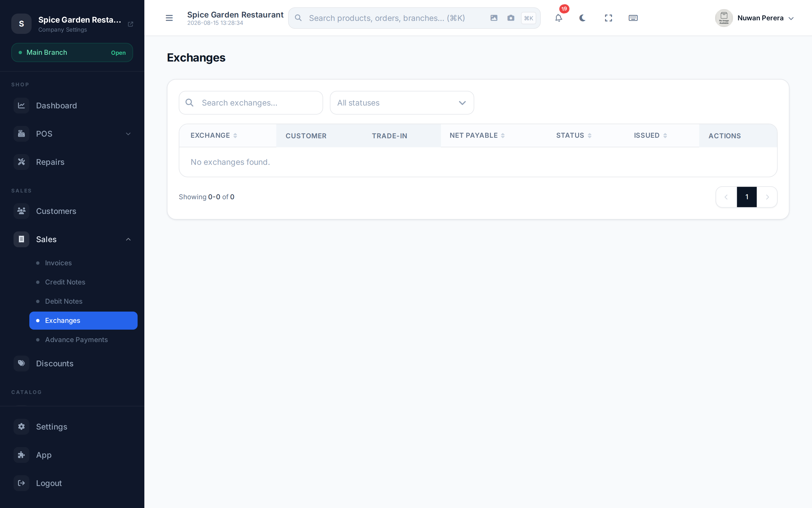The width and height of the screenshot is (812, 508).
Task: Click the App puzzle icon
Action: [x=21, y=455]
